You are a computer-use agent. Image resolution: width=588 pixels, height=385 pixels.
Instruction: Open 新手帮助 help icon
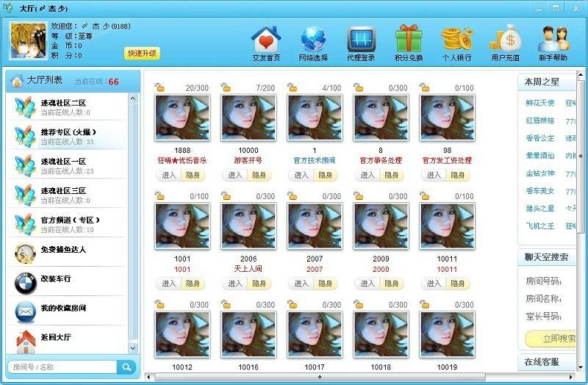pos(553,40)
